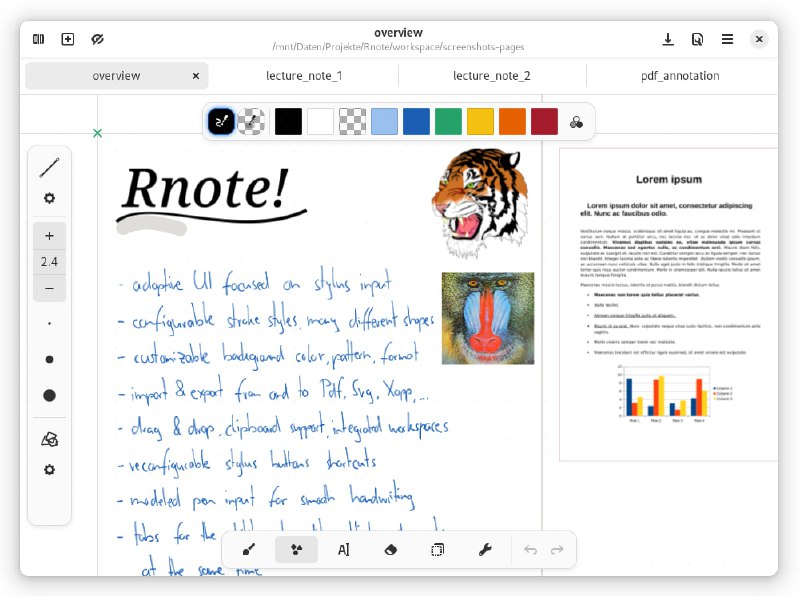
Task: Select the largest stroke size dot
Action: (49, 396)
